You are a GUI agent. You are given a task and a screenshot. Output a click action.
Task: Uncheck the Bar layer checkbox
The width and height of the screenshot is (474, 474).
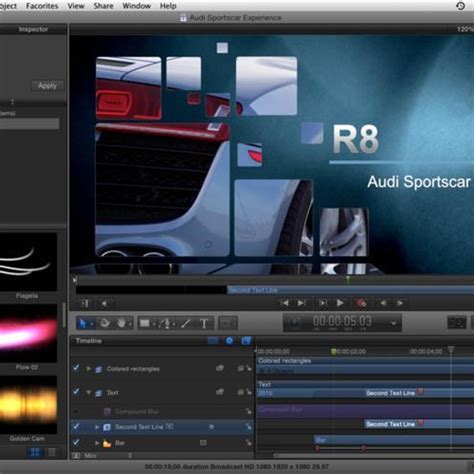pyautogui.click(x=76, y=442)
